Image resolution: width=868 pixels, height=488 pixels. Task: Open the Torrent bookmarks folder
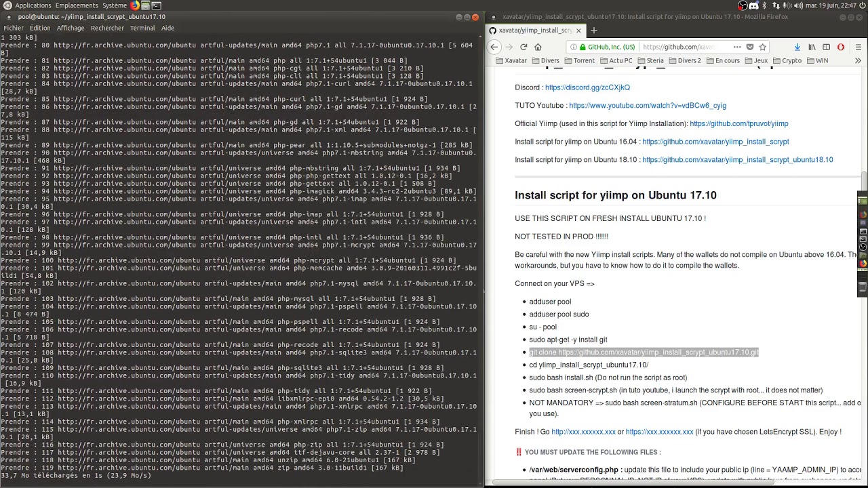point(579,60)
